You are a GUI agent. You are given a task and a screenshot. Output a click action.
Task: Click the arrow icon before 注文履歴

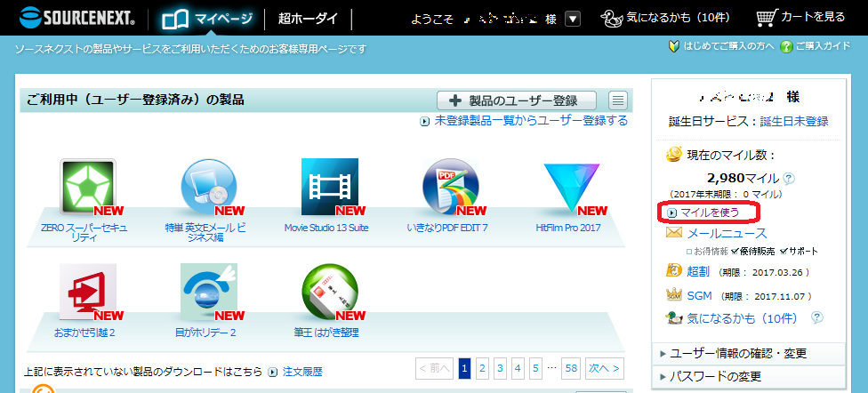point(272,372)
